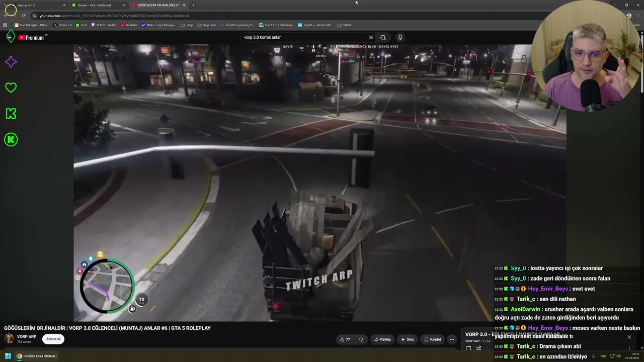Go to YouTube Premium home logo
Viewport: 644px width, 362px height.
click(x=31, y=38)
